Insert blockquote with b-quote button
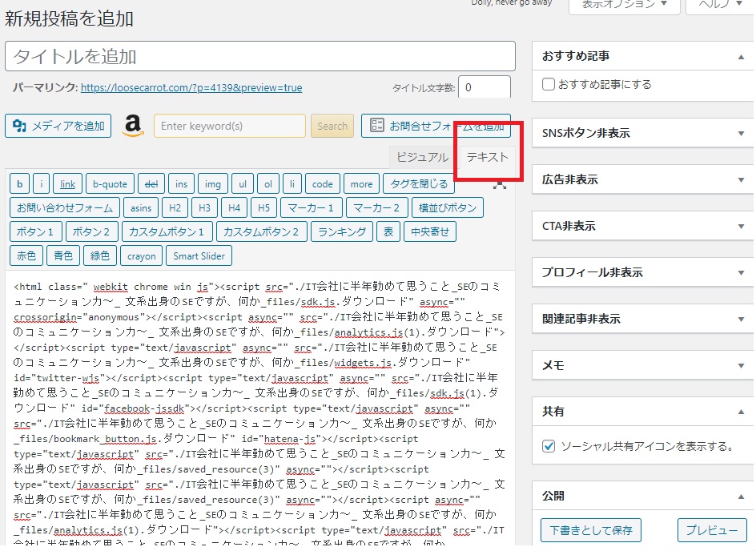This screenshot has width=756, height=551. click(x=110, y=183)
